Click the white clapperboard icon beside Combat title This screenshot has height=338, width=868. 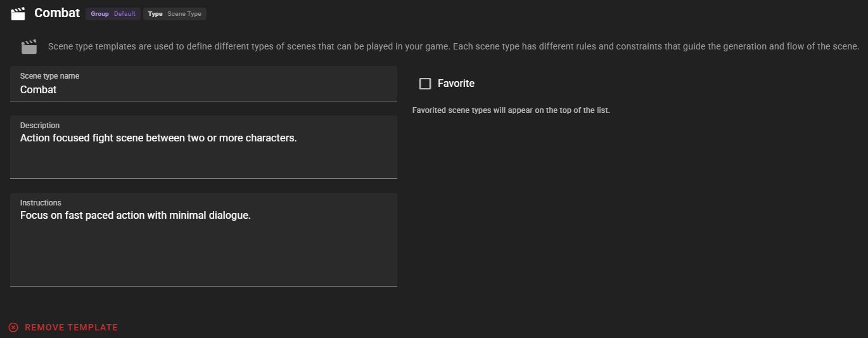pos(18,13)
